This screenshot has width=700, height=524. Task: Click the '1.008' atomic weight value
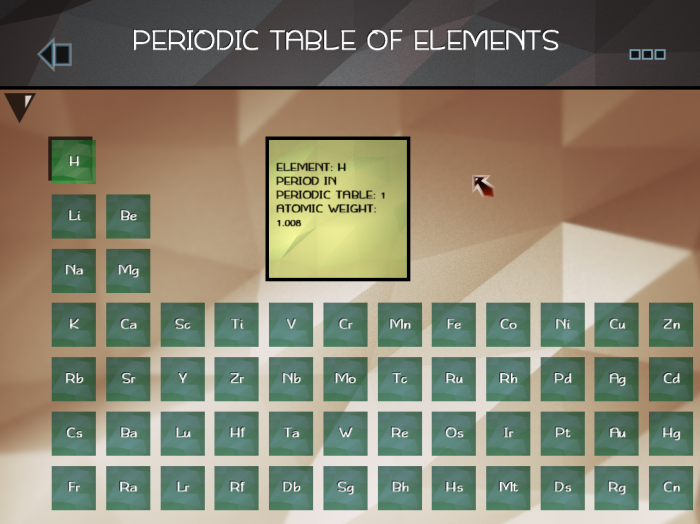click(x=289, y=223)
